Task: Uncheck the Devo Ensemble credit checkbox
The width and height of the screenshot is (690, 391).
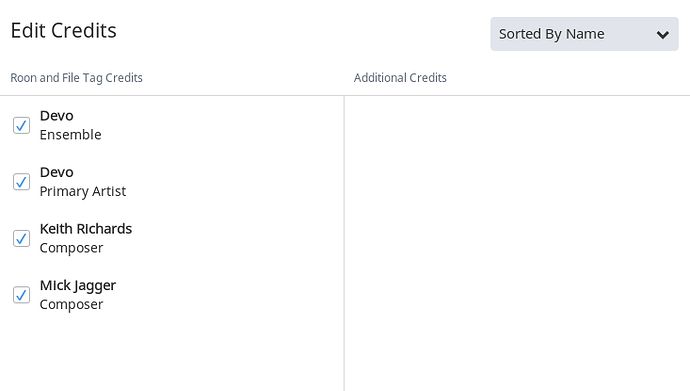Action: pos(21,125)
